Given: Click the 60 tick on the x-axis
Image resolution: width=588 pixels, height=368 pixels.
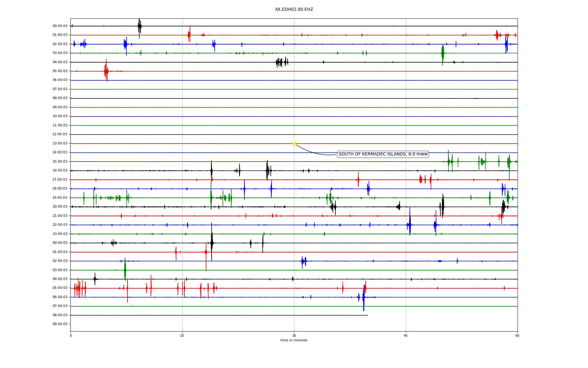Looking at the screenshot, I should click(x=517, y=335).
